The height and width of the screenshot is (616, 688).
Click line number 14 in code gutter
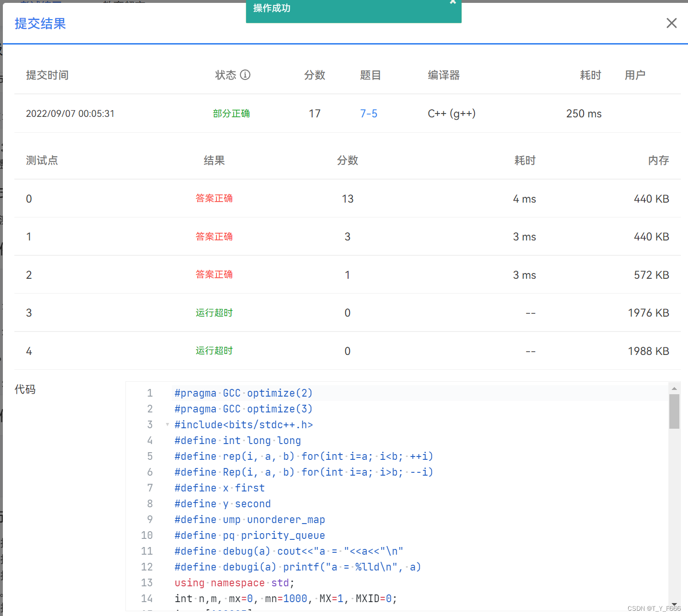coord(147,599)
